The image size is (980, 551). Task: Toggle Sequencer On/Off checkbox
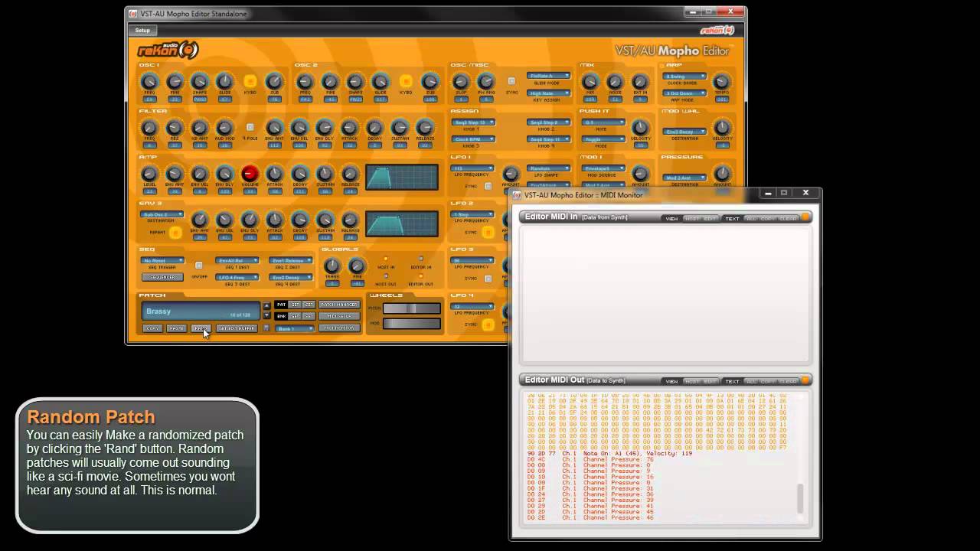(x=199, y=266)
